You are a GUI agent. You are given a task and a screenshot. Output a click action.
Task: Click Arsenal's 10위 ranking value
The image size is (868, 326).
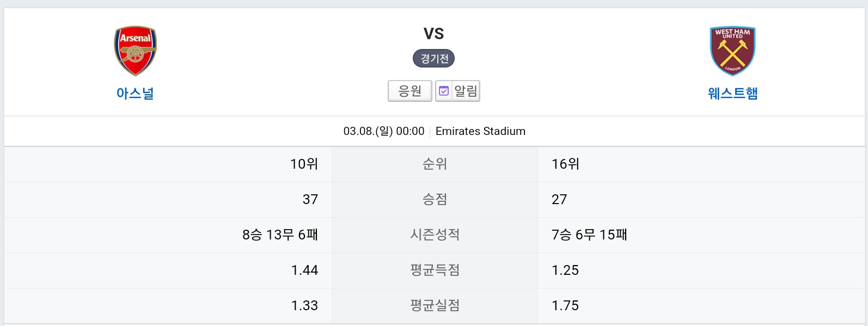coord(304,164)
